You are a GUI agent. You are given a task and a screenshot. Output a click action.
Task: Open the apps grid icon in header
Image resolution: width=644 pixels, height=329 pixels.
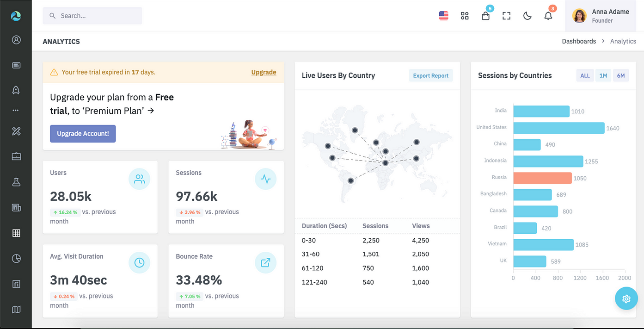click(465, 16)
